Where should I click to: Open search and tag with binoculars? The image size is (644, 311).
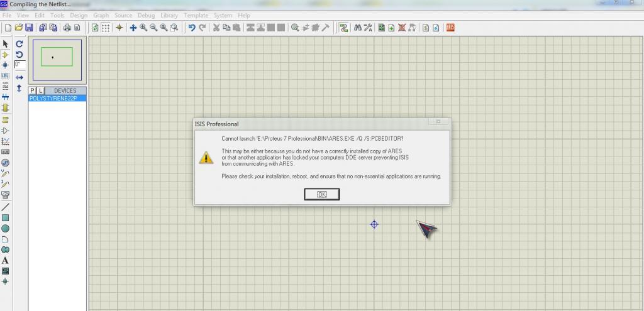pos(358,28)
